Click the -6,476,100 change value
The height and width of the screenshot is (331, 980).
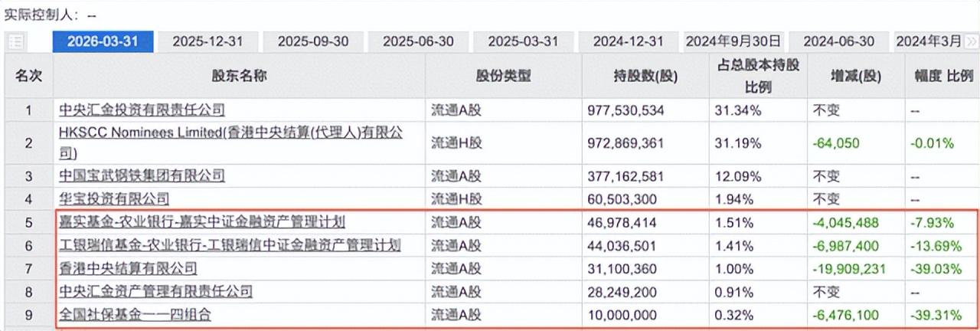click(x=847, y=314)
